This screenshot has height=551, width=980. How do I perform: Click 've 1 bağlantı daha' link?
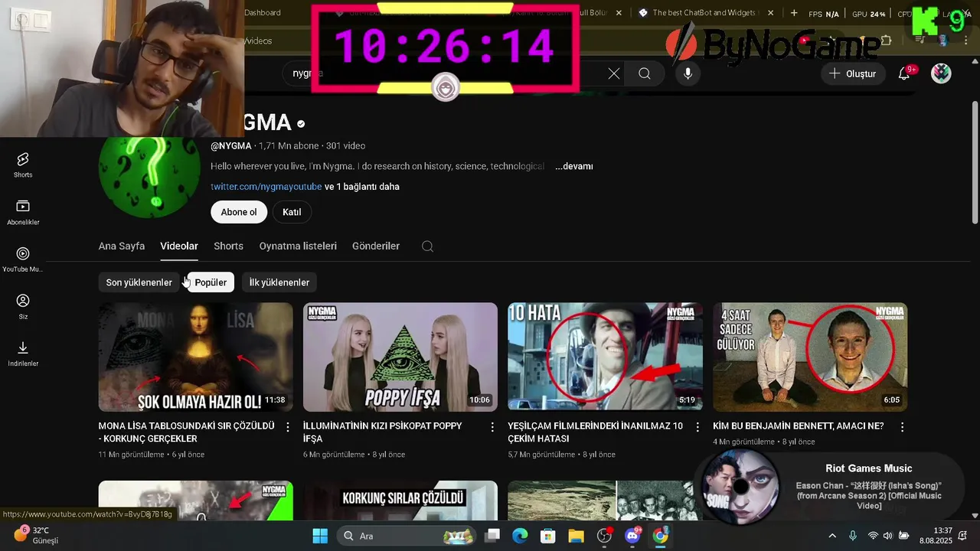(x=362, y=187)
